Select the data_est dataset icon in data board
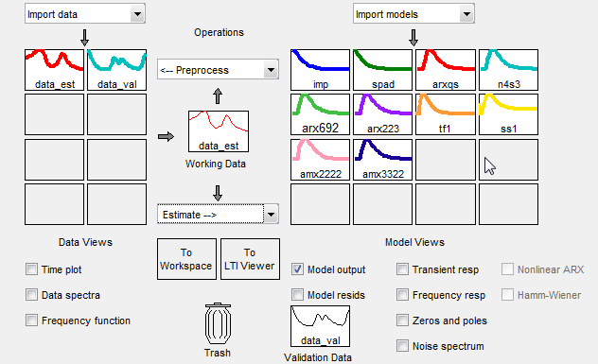Viewport: 598px width, 364px height. [x=54, y=70]
